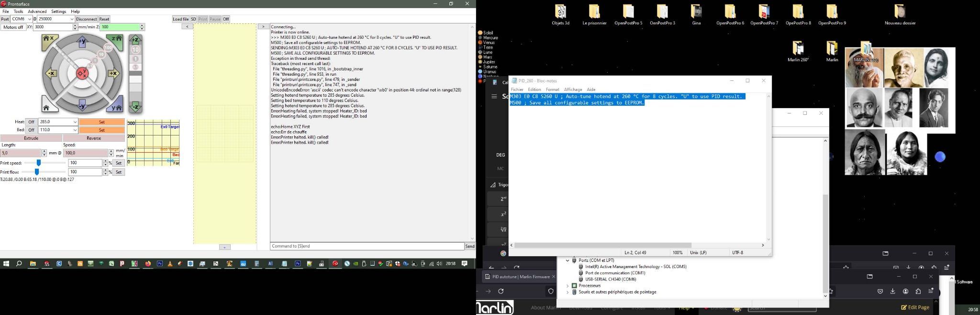
Task: Click the Edit Page link on Marlin site
Action: (x=915, y=307)
